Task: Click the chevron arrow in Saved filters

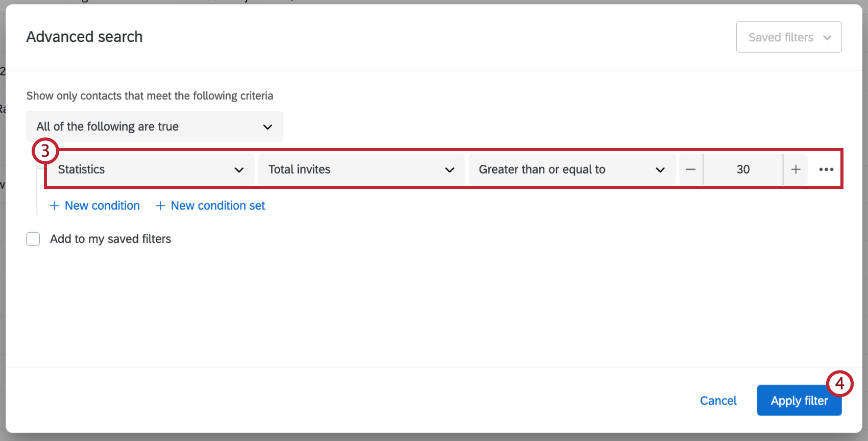Action: 827,37
